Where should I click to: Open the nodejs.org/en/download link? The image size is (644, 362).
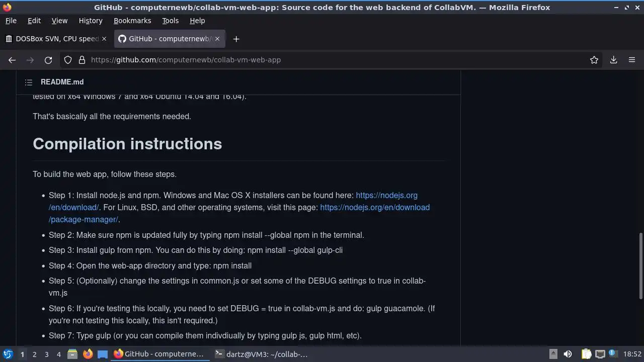[x=386, y=196]
